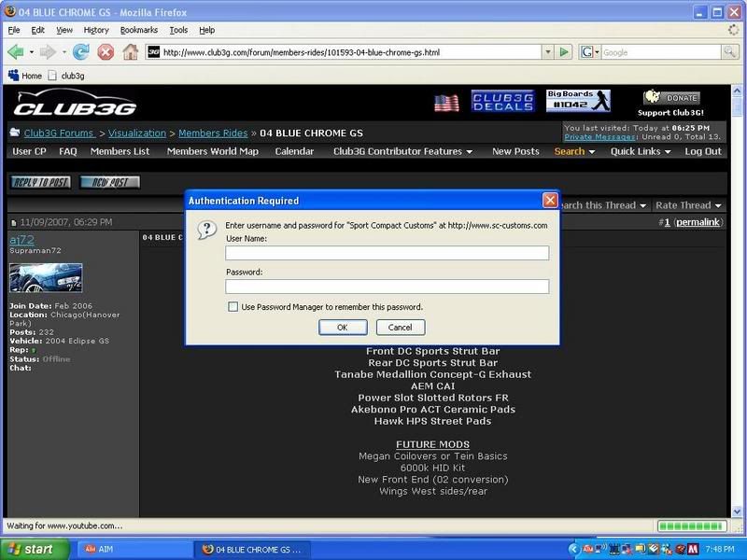
Task: Open Search this Thread dropdown
Action: click(x=602, y=205)
